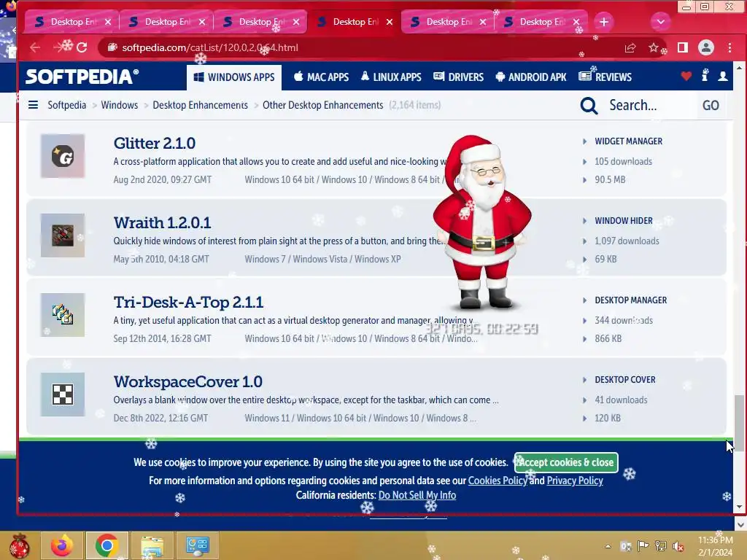Click the user account icon in Softpedia header
The width and height of the screenshot is (747, 560).
click(x=723, y=76)
